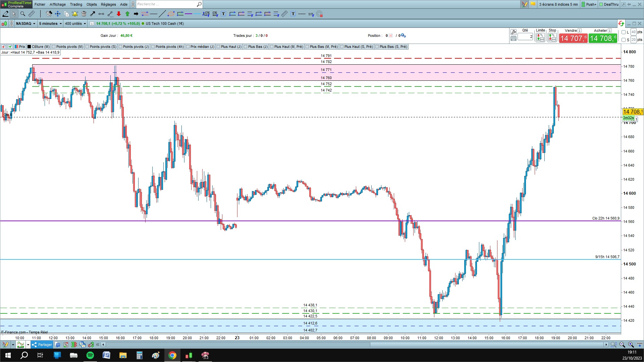Open the 5 minutes timeframe dropdown
The height and width of the screenshot is (362, 644).
[x=50, y=23]
